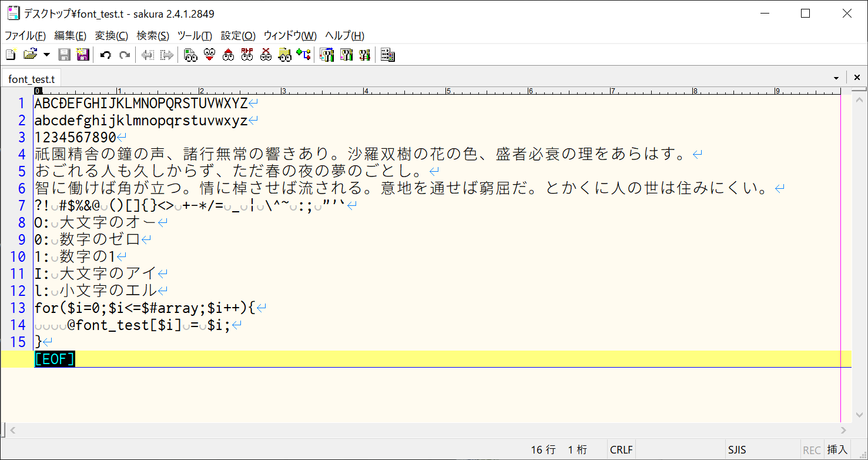Viewport: 868px width, 460px height.
Task: Click the 1234567890 line
Action: (75, 137)
